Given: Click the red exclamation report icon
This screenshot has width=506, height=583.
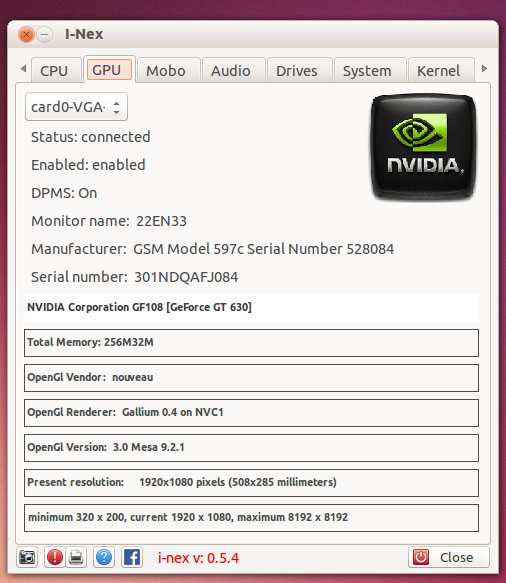Looking at the screenshot, I should (x=55, y=557).
